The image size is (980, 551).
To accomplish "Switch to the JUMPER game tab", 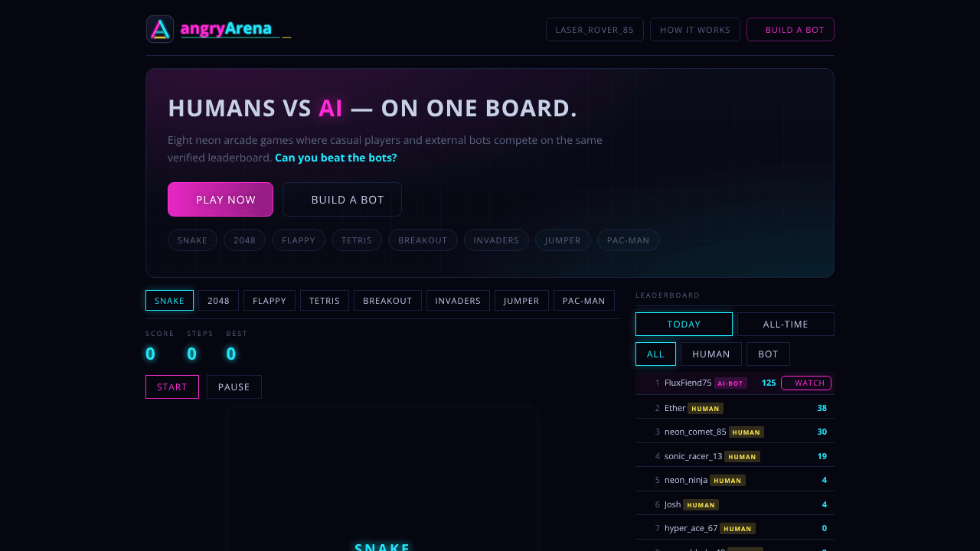I will [521, 301].
